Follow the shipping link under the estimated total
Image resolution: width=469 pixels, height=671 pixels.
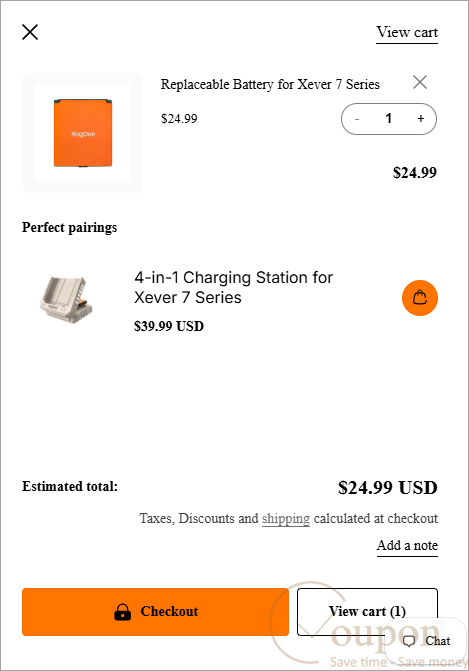[x=286, y=519]
